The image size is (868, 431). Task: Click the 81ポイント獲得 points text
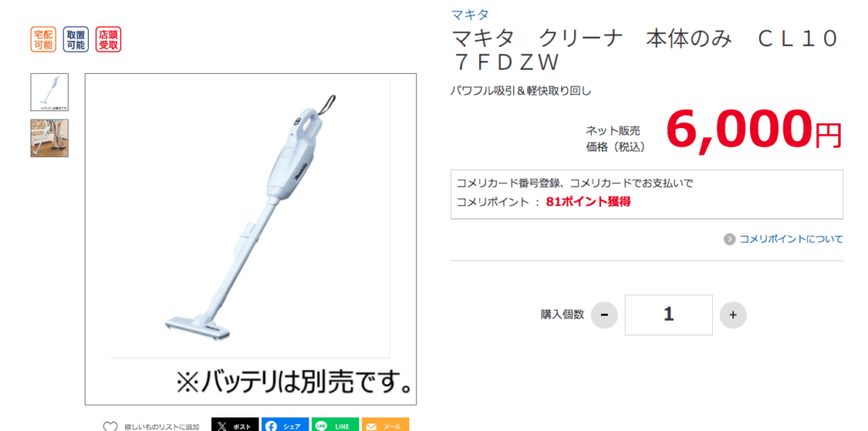(588, 202)
